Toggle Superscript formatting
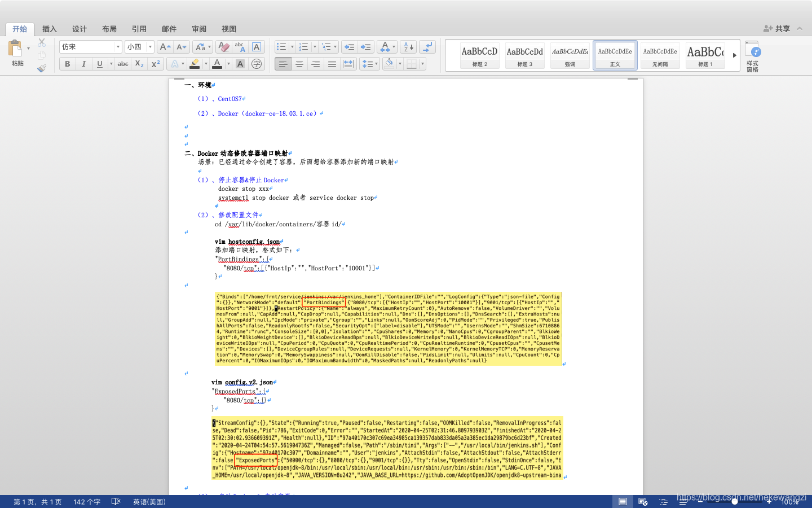Viewport: 812px width, 508px height. point(156,64)
